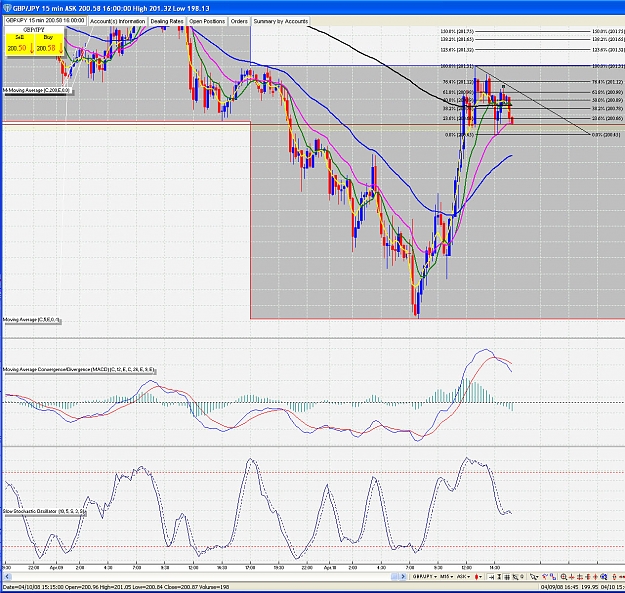
Task: Toggle the chart grid icon
Action: pos(507,577)
